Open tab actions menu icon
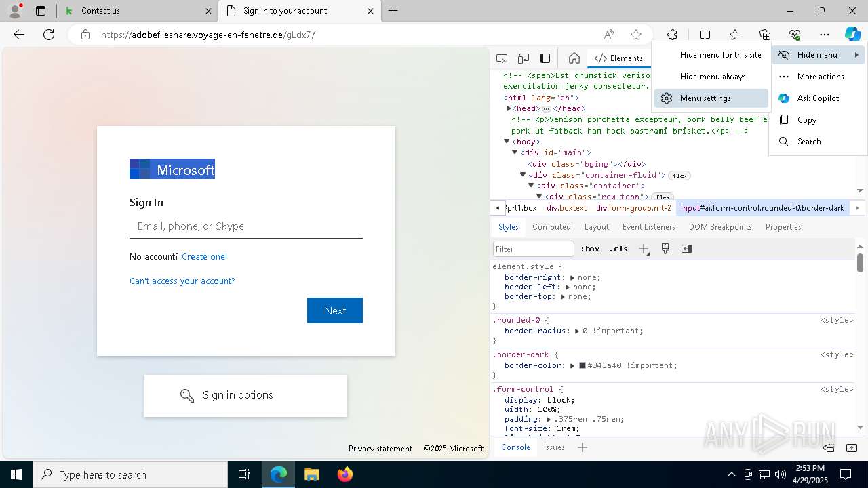Viewport: 868px width, 488px height. [41, 11]
